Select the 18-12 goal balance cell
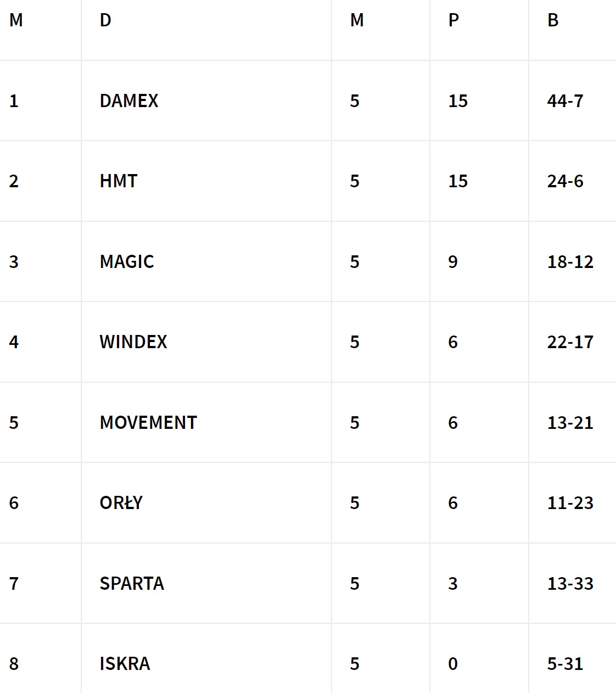Viewport: 616px width, 693px height. click(x=570, y=262)
